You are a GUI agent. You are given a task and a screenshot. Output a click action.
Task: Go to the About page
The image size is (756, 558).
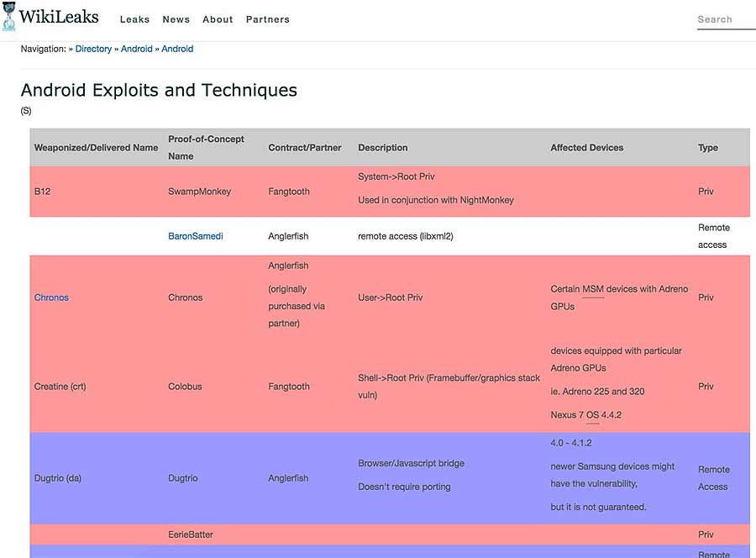(218, 19)
